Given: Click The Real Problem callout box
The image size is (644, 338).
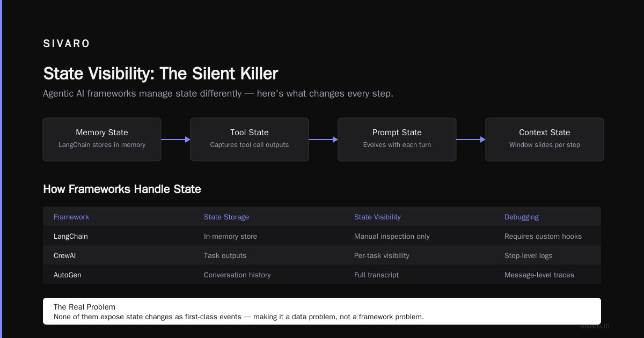Looking at the screenshot, I should [322, 311].
